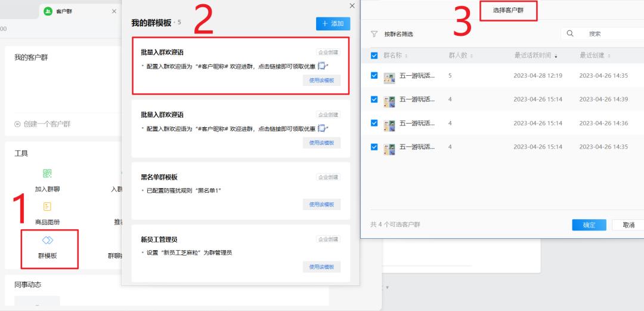
Task: Toggle the select-all checkbox in header
Action: (x=374, y=56)
